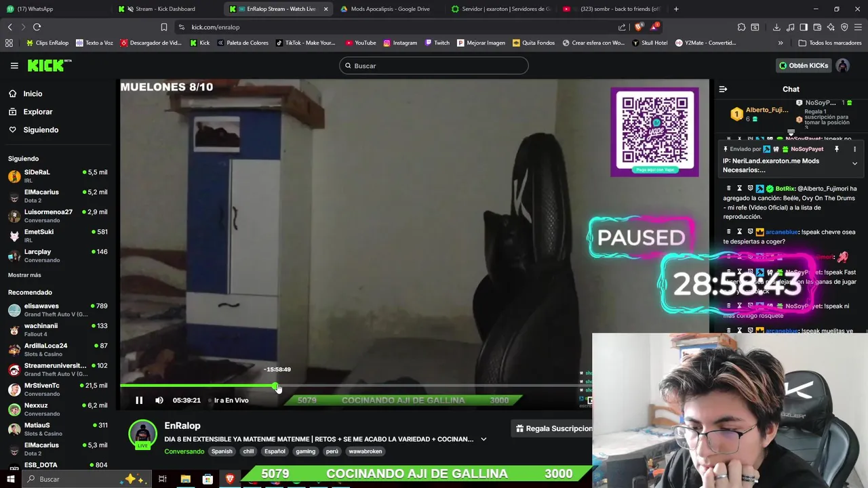The image size is (868, 488).
Task: Open Nexxuz recommended channel
Action: (x=58, y=409)
